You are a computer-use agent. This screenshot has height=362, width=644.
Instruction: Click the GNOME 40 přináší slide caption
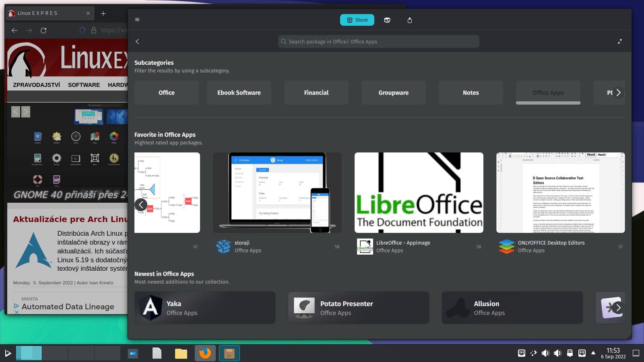point(70,195)
